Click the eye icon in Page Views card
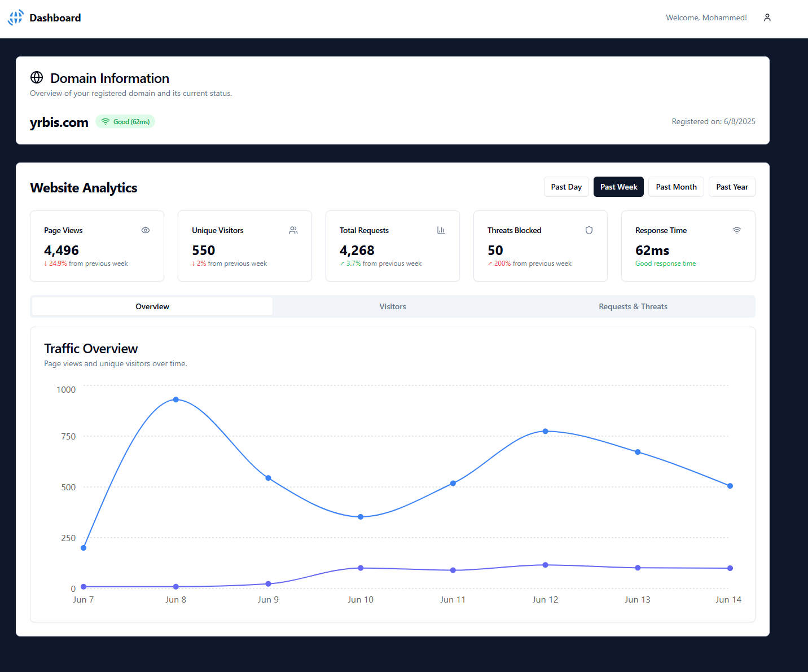 click(x=146, y=230)
